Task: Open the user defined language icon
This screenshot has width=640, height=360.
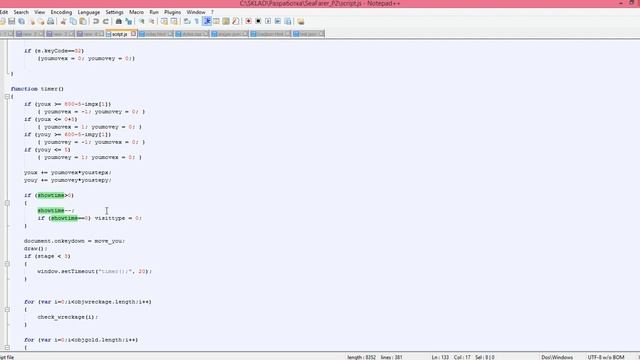Action: [x=216, y=21]
